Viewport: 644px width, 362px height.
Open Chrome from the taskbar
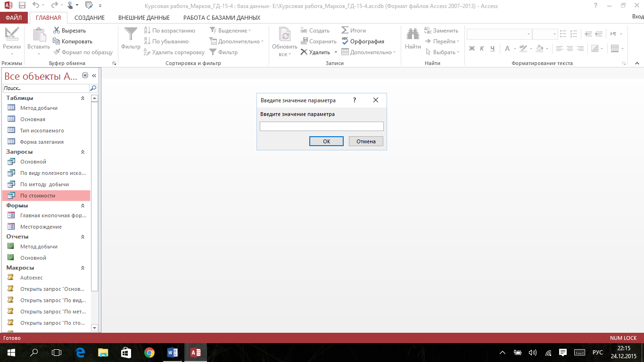tap(149, 353)
